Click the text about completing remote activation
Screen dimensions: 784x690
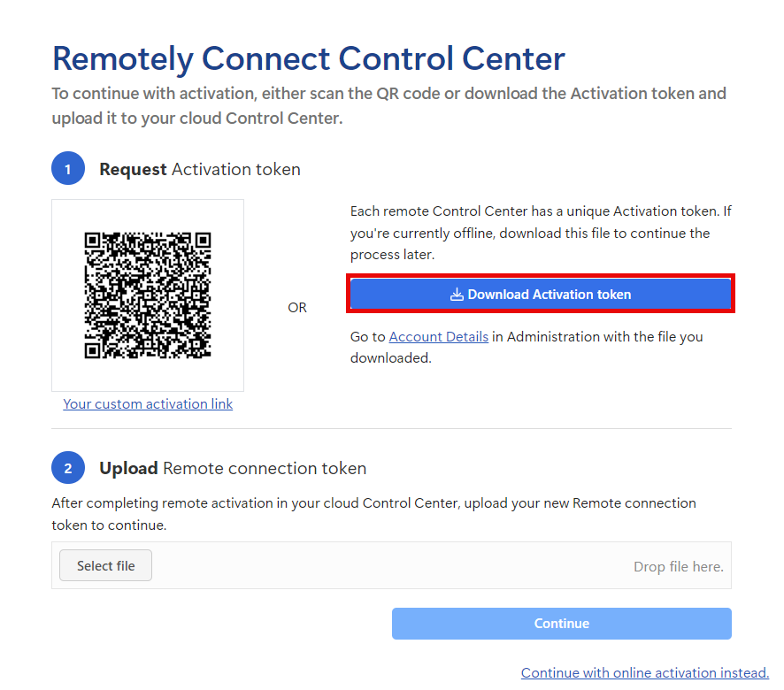coord(373,513)
